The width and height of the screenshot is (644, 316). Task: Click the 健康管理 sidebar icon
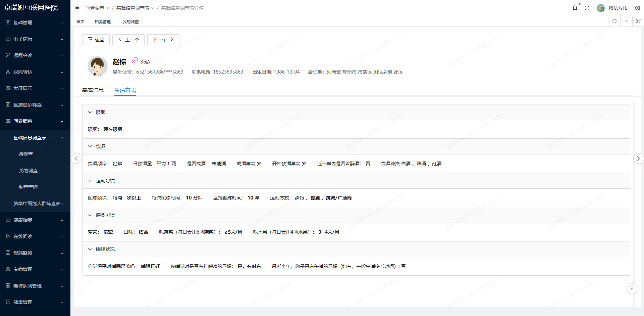[8, 302]
